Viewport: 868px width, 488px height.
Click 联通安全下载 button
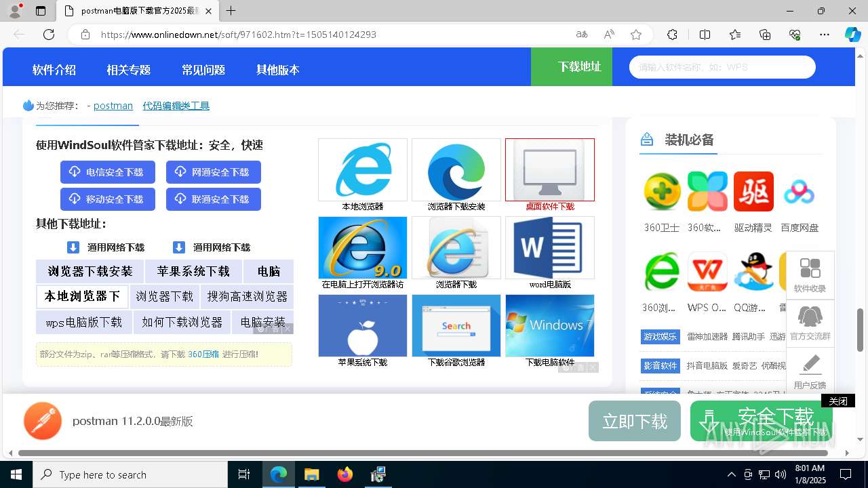pyautogui.click(x=214, y=199)
